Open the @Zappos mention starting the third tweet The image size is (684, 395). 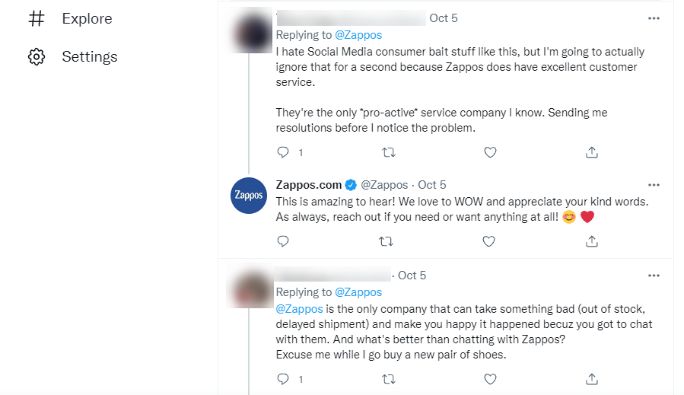click(x=299, y=309)
